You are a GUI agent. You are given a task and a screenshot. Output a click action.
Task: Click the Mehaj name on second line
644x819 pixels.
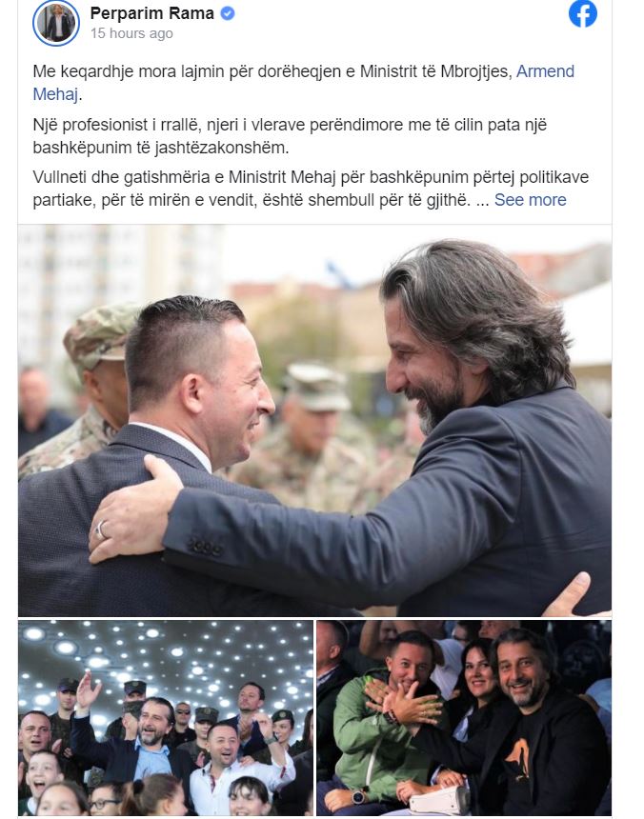click(55, 94)
